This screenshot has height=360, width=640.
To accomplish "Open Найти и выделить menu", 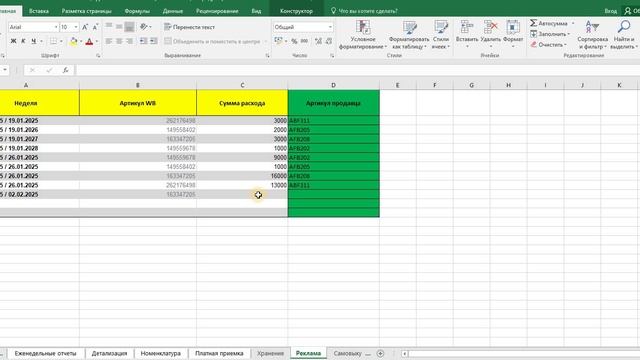I will click(624, 35).
